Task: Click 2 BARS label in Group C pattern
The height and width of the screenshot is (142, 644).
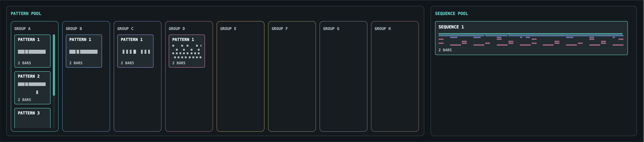Action: (127, 63)
